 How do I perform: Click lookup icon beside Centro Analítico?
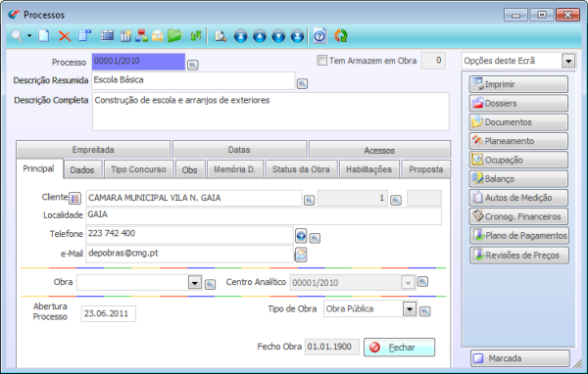pos(422,281)
